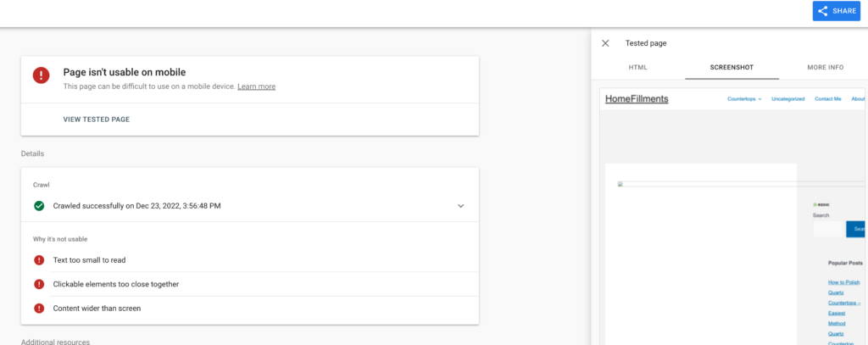Screen dimensions: 868x345
Task: Click the green crawled successfully checkmark
Action: 39,206
